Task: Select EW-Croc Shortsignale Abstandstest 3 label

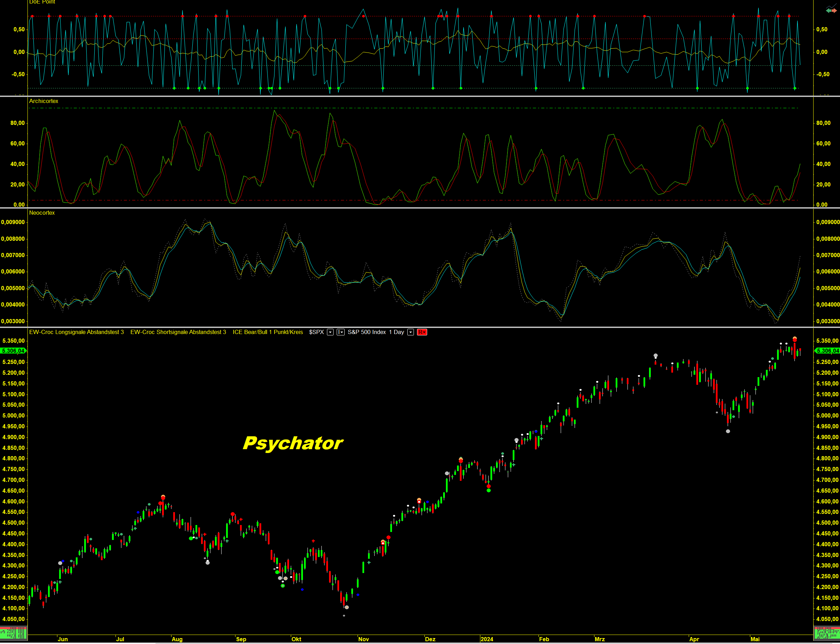Action: (x=178, y=332)
